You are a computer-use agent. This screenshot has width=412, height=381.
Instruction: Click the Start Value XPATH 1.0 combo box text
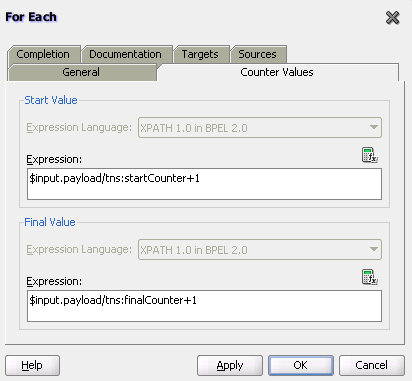pyautogui.click(x=194, y=128)
